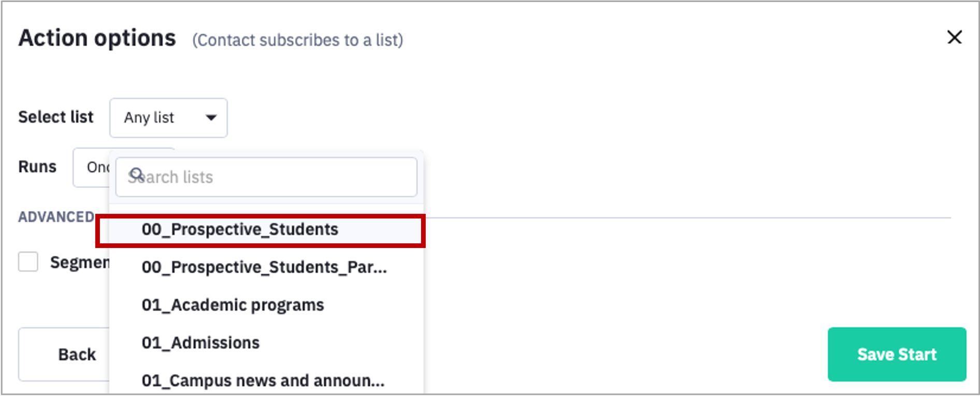The height and width of the screenshot is (396, 980).
Task: Click the Runs label
Action: click(37, 167)
